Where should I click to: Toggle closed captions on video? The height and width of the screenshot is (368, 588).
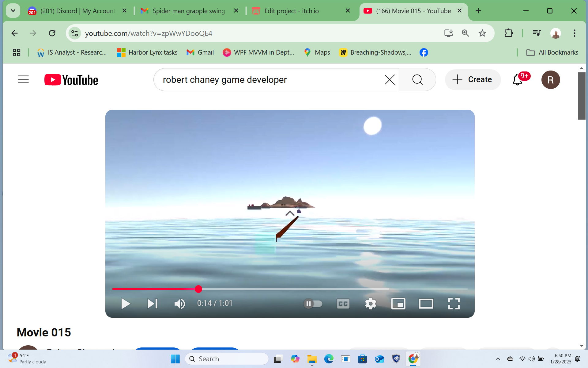[343, 304]
